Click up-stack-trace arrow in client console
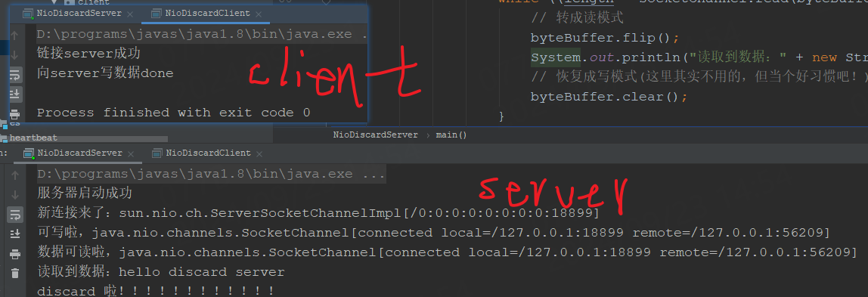The image size is (868, 297). click(15, 36)
